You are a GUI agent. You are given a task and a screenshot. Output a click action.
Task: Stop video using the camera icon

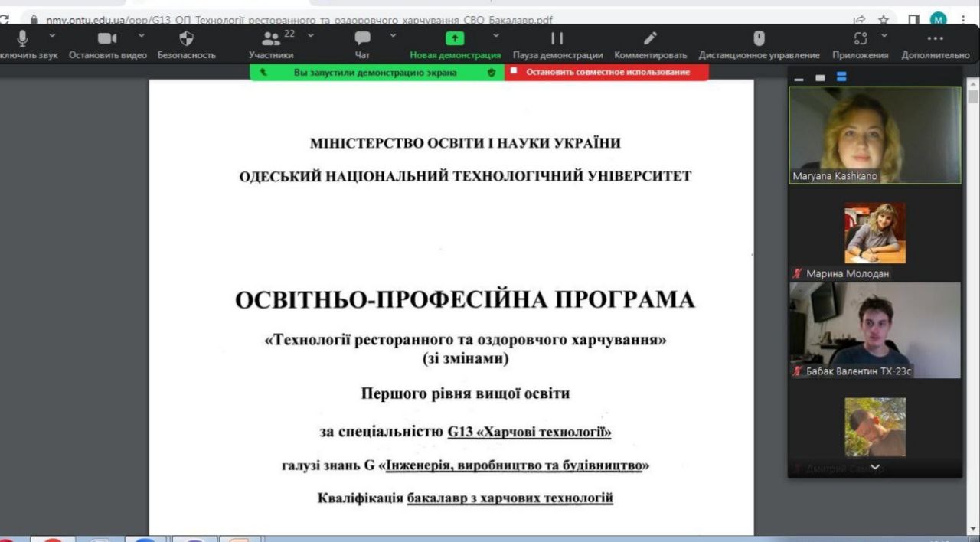click(107, 39)
